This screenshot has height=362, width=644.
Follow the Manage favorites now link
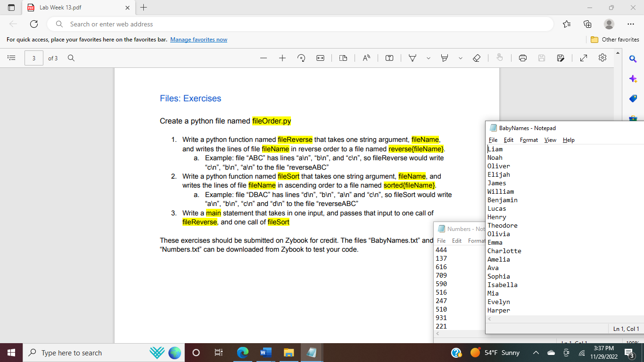(x=198, y=40)
